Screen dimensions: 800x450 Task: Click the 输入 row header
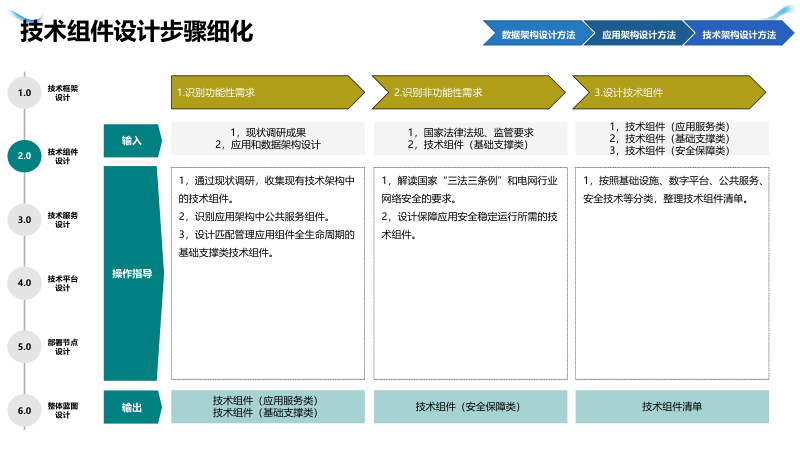(x=132, y=140)
